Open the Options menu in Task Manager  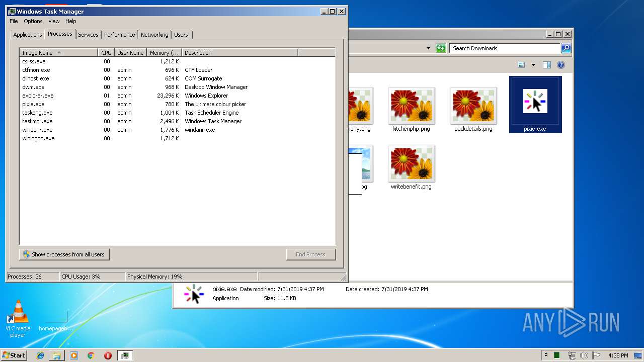tap(33, 21)
